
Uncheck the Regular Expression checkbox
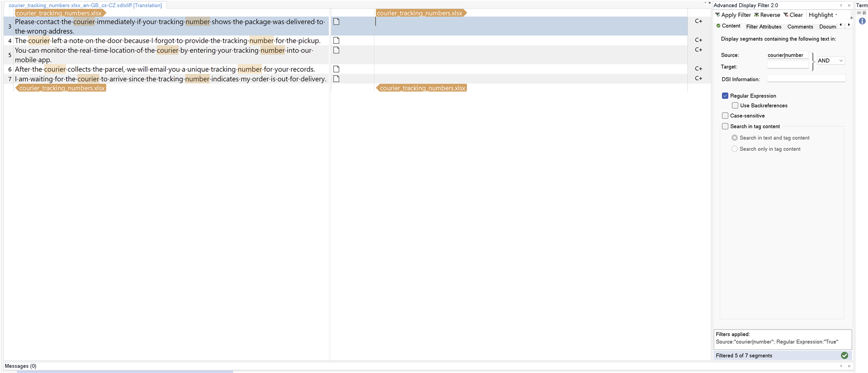(x=725, y=95)
